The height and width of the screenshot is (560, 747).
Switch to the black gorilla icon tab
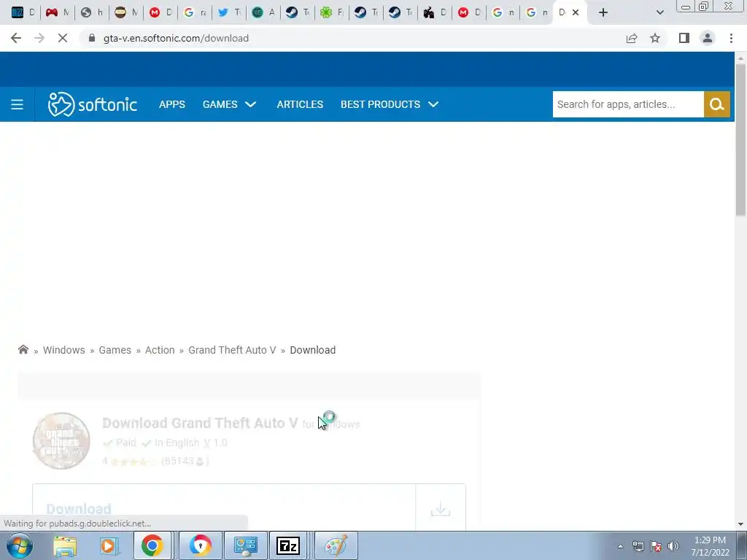click(435, 12)
